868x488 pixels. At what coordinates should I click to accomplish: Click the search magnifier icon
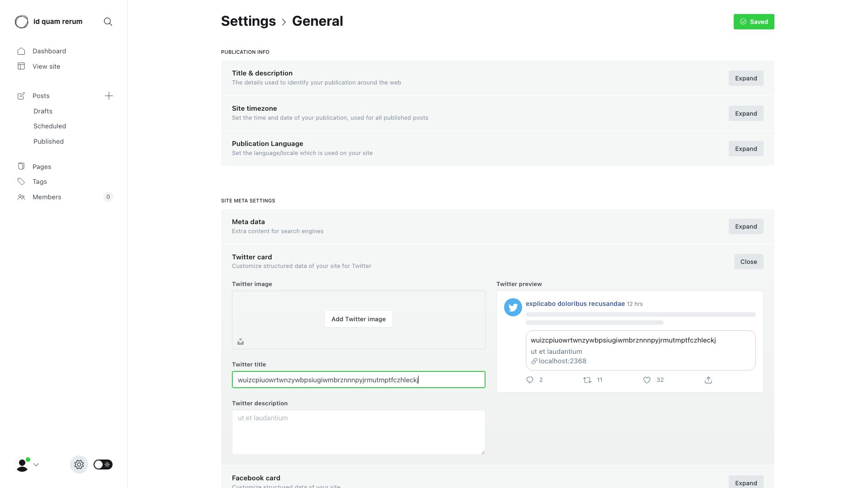(108, 22)
